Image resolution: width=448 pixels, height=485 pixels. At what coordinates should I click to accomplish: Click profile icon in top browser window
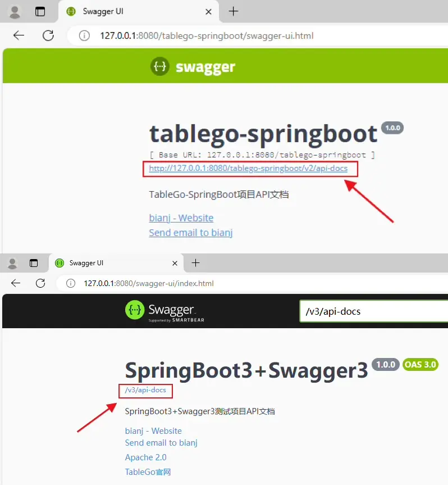15,12
